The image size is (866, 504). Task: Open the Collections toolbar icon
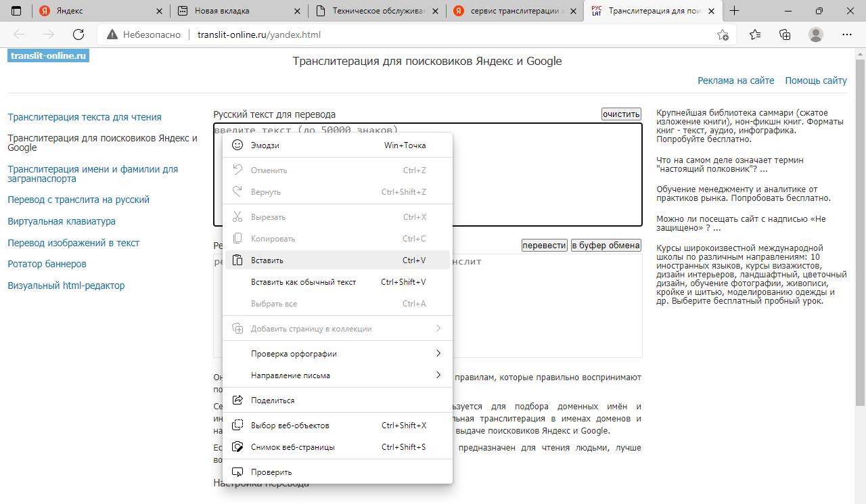pyautogui.click(x=785, y=35)
